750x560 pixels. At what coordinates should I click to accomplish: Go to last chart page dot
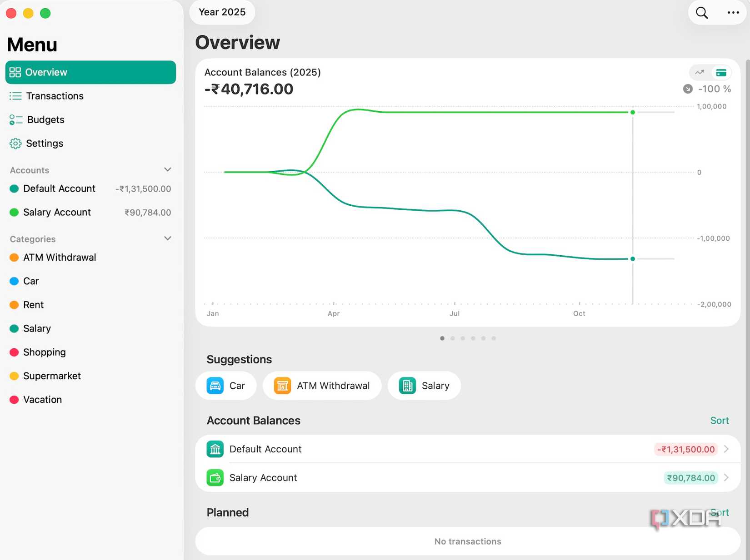494,338
